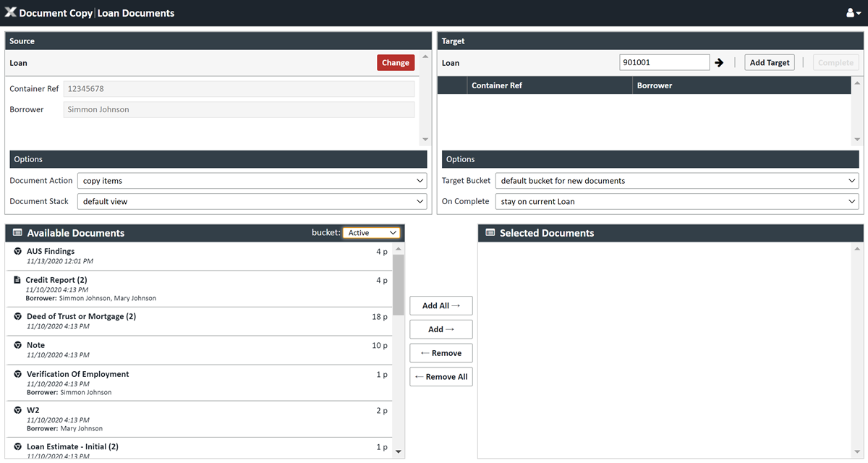Open the Document Action dropdown
The width and height of the screenshot is (868, 463).
pos(252,181)
